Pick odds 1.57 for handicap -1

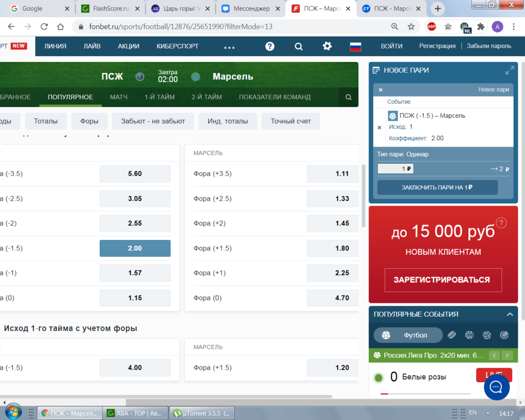coord(135,273)
